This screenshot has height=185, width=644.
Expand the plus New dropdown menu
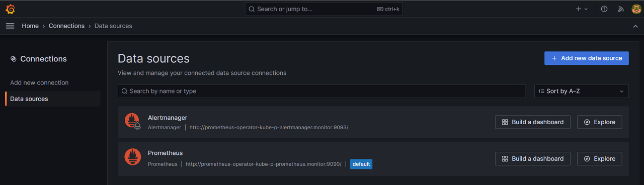pos(582,9)
